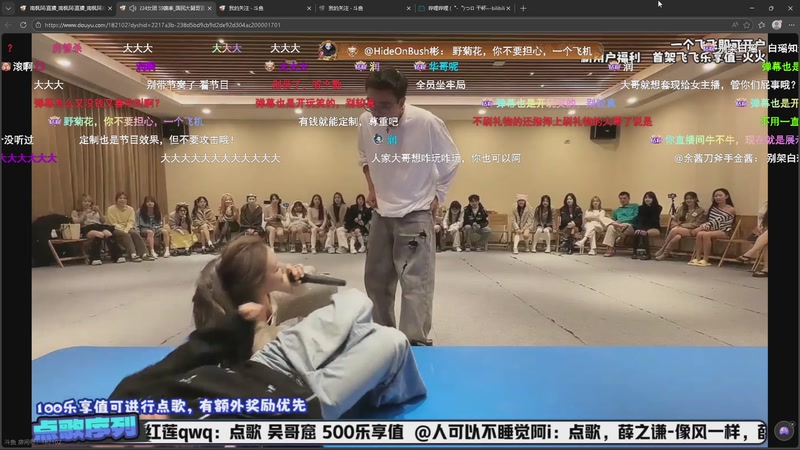Click the purple floating assistant button
The height and width of the screenshot is (450, 800).
point(784,432)
